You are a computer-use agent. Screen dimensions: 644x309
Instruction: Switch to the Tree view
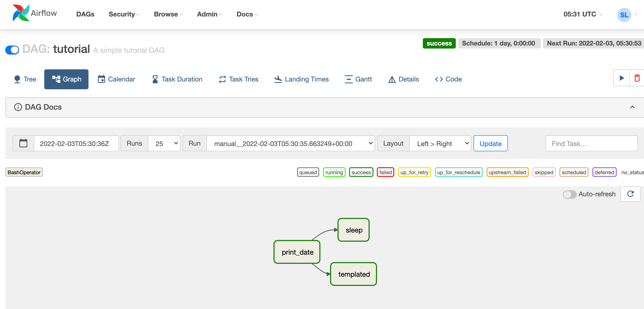coord(25,79)
